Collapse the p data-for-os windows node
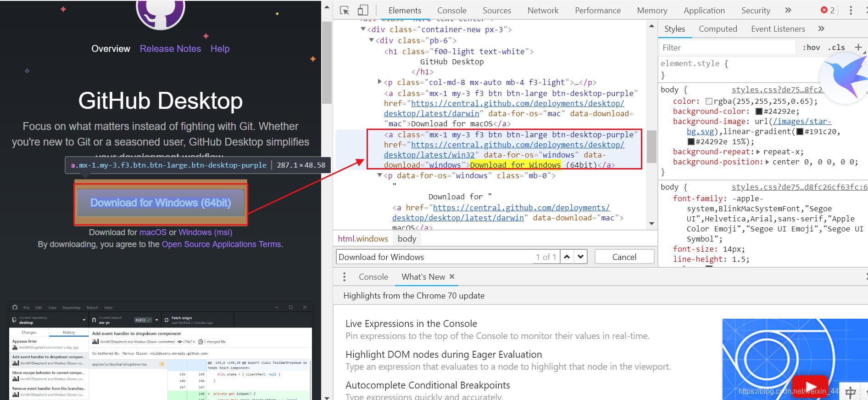Viewport: 868px width, 400px height. (380, 175)
